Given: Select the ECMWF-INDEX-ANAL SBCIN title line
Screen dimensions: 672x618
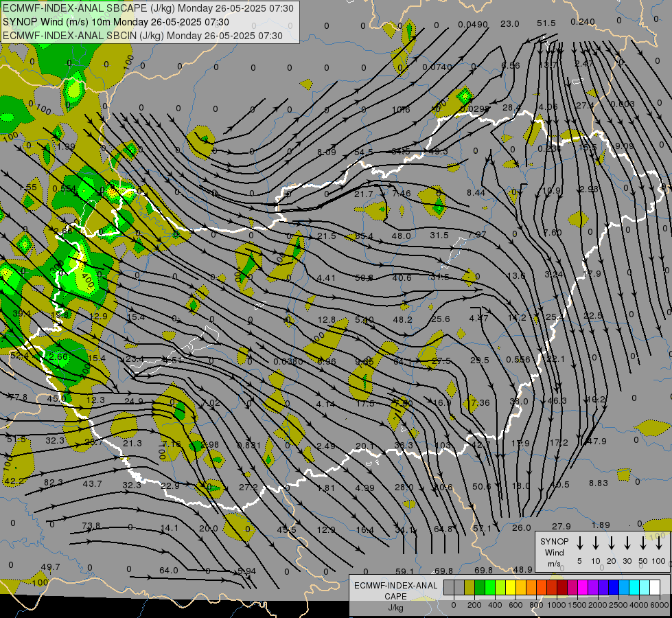Looking at the screenshot, I should point(143,36).
